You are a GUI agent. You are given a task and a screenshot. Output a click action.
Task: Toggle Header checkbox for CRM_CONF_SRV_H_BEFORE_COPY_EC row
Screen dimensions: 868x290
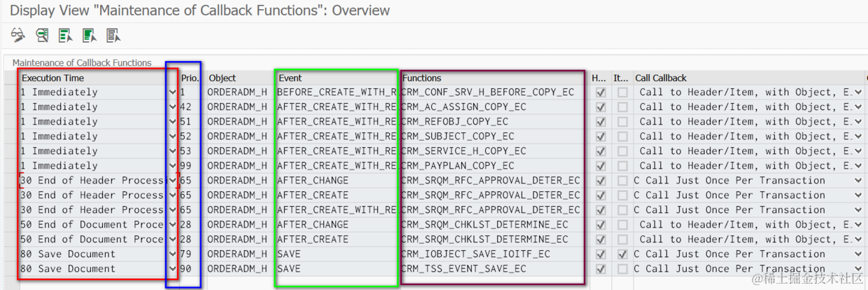point(600,92)
